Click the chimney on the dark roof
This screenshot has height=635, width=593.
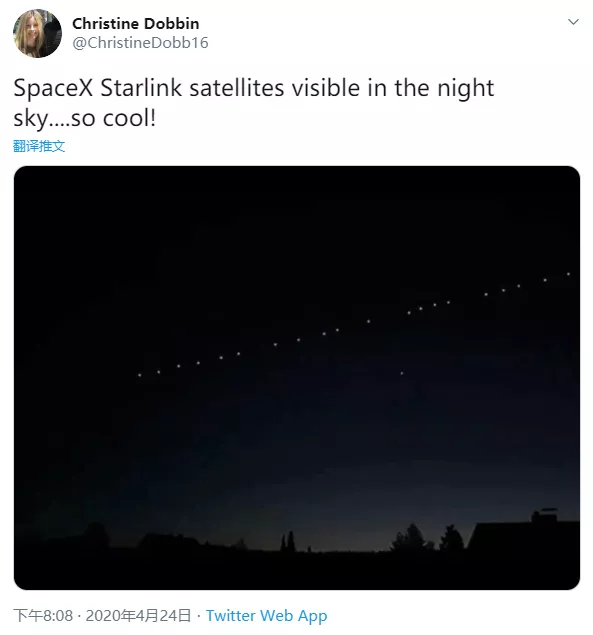coord(544,516)
